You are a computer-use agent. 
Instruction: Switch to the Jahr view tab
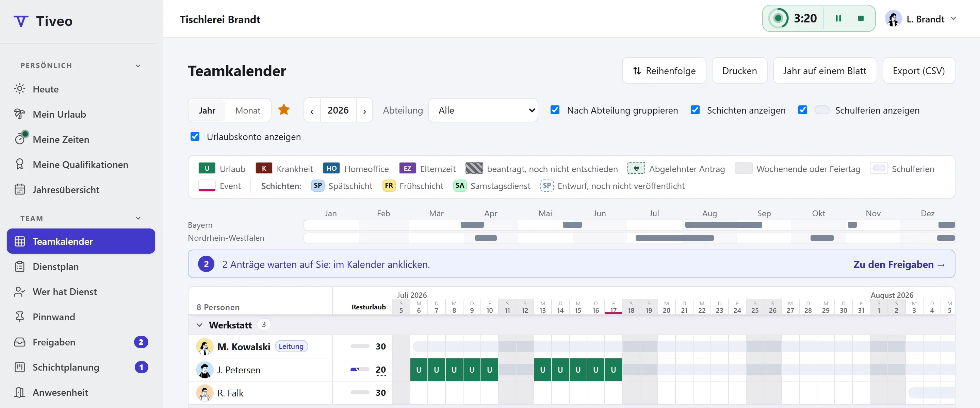pos(207,110)
